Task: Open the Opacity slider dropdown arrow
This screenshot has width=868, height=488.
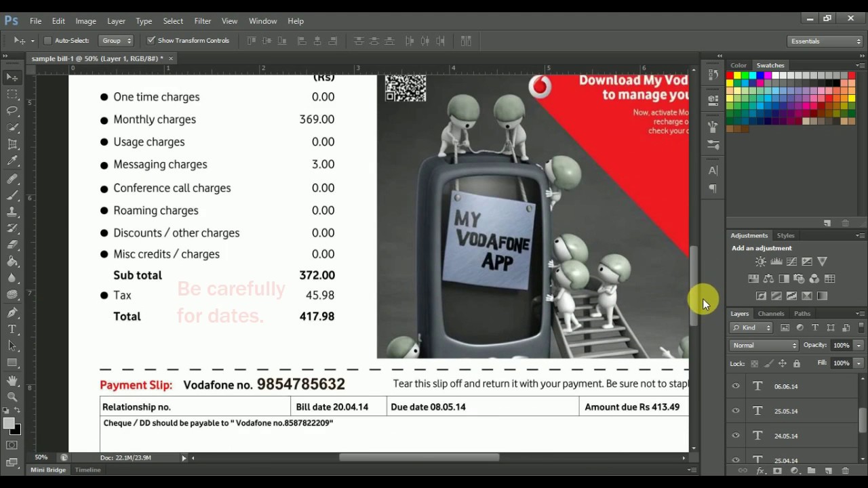Action: coord(859,346)
